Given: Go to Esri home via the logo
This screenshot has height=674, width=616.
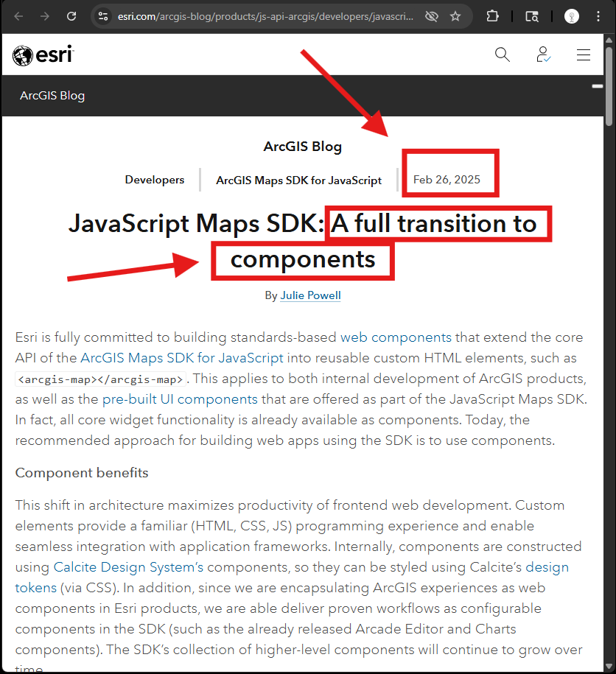Looking at the screenshot, I should click(x=43, y=55).
